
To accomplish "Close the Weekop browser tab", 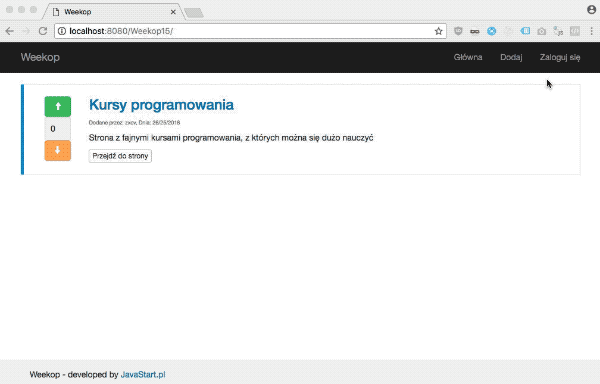I will click(173, 12).
